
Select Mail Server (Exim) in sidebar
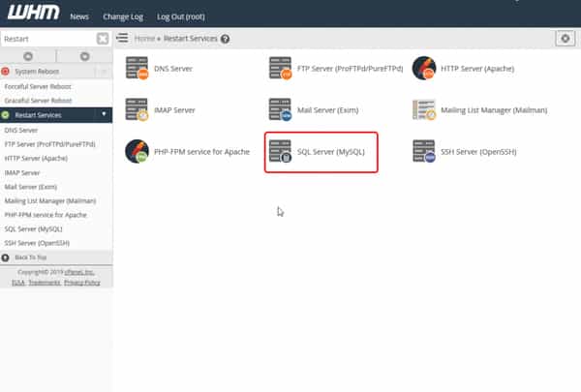coord(31,187)
